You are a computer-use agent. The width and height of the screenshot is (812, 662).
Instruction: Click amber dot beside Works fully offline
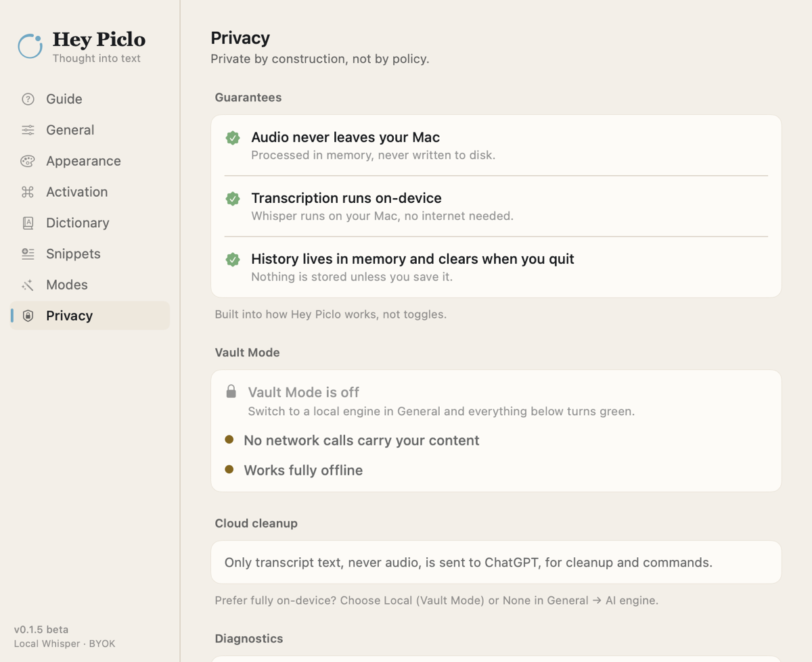click(229, 469)
